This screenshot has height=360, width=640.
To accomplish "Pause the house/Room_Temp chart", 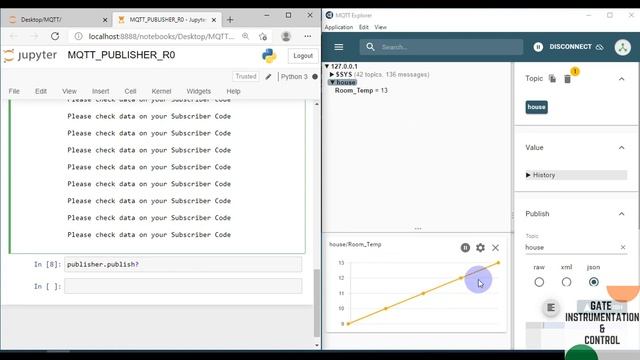I will pos(465,247).
